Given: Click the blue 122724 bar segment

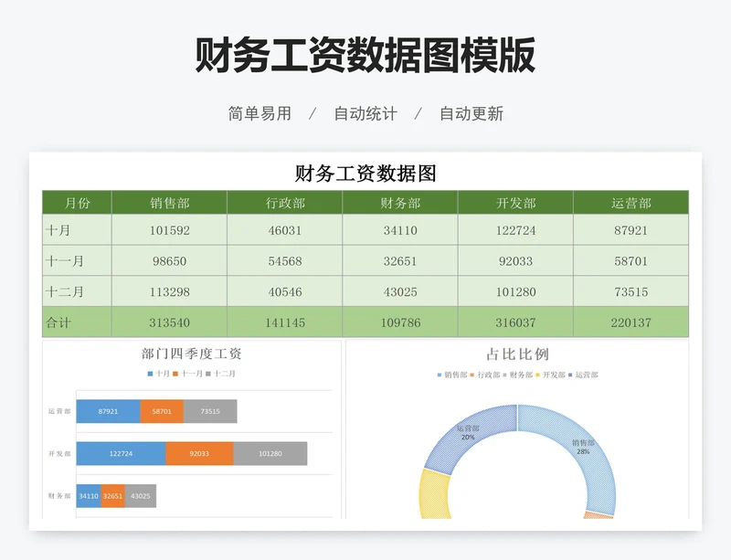Looking at the screenshot, I should click(x=122, y=453).
